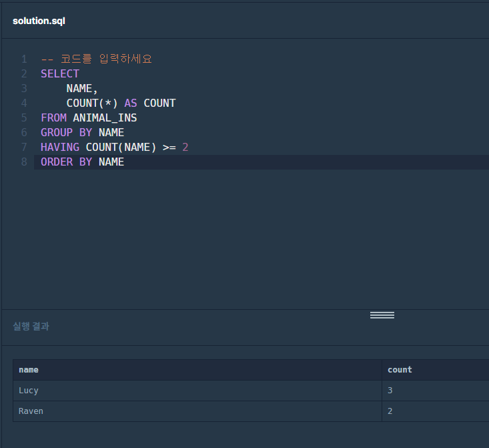Click the number 2 in the HAVING clause
Screen dimensions: 489x448
(185, 147)
